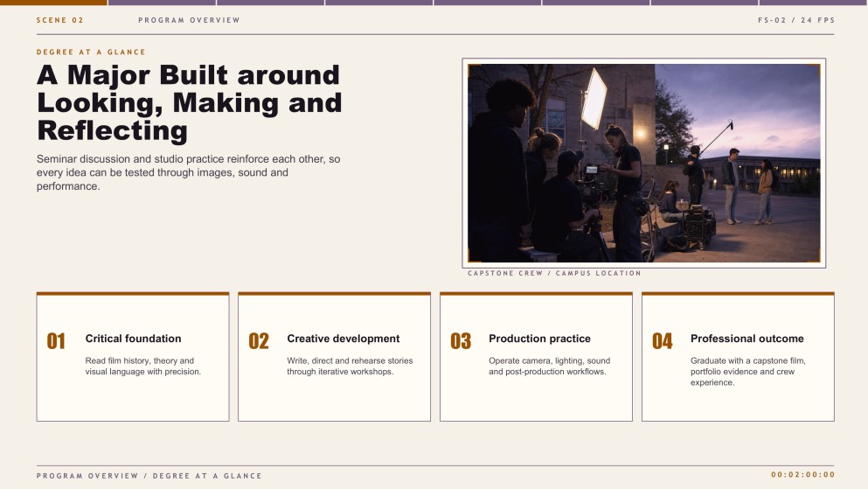
Task: Click the orange first progress segment at top
Action: pos(53,3)
